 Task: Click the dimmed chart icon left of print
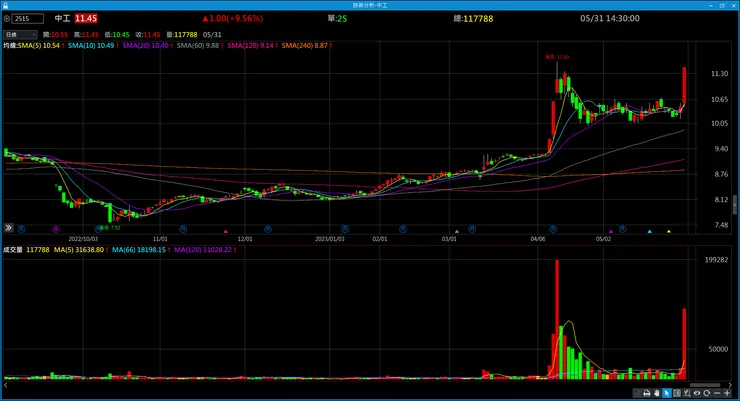(x=637, y=393)
